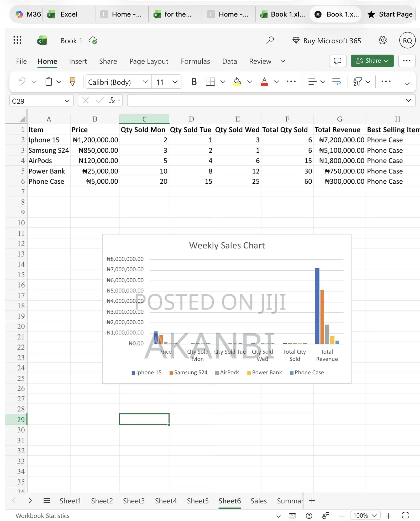Open the ribbon overflow ellipsis after Sort
Viewport: 420px width, 521px height.
pyautogui.click(x=386, y=82)
